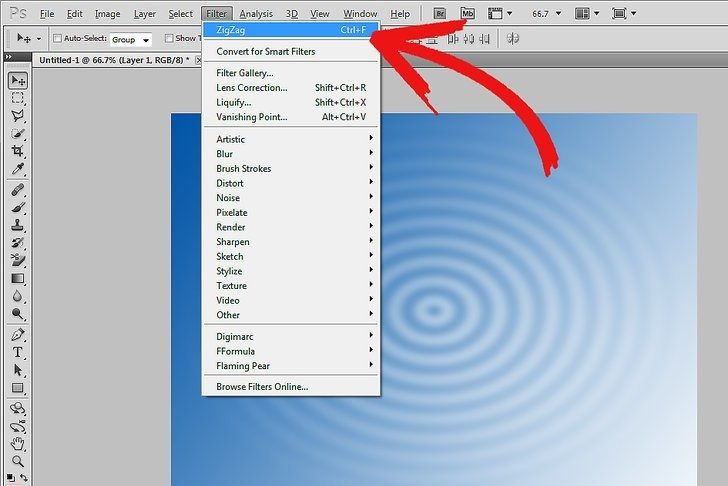Select the Rectangular Marquee tool
728x486 pixels.
coord(18,98)
